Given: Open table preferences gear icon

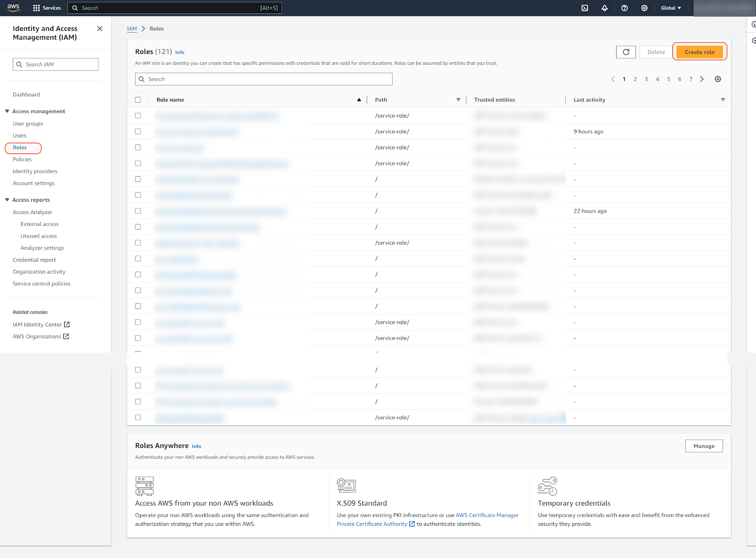Looking at the screenshot, I should pos(718,79).
